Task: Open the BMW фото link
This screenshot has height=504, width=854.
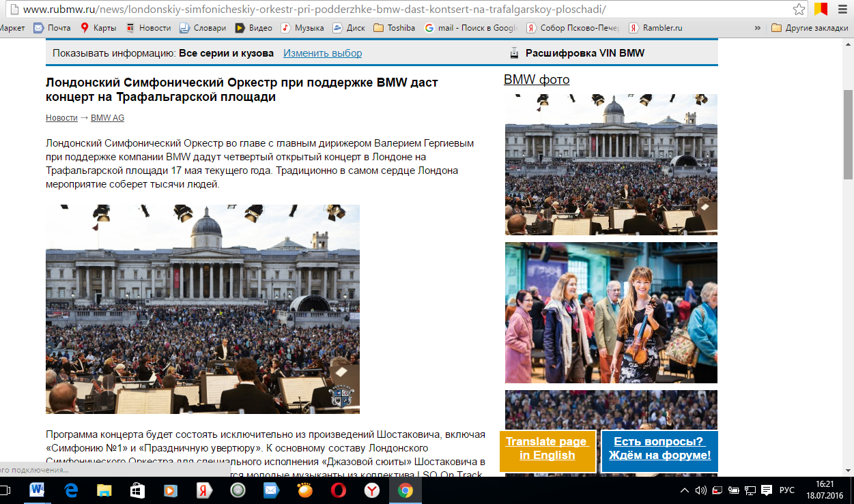Action: point(537,80)
